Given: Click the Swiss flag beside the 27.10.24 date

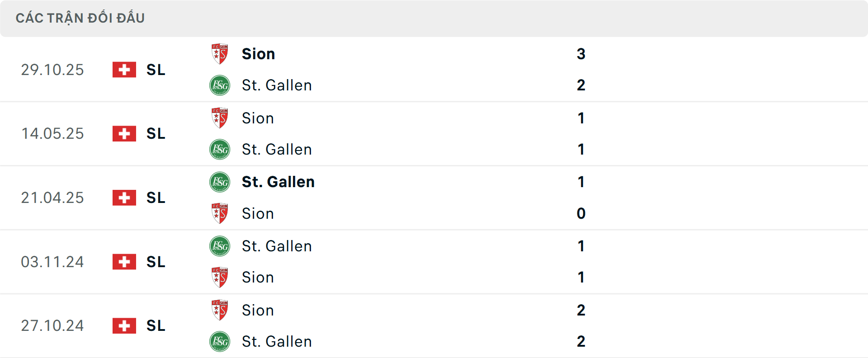Looking at the screenshot, I should [x=124, y=325].
